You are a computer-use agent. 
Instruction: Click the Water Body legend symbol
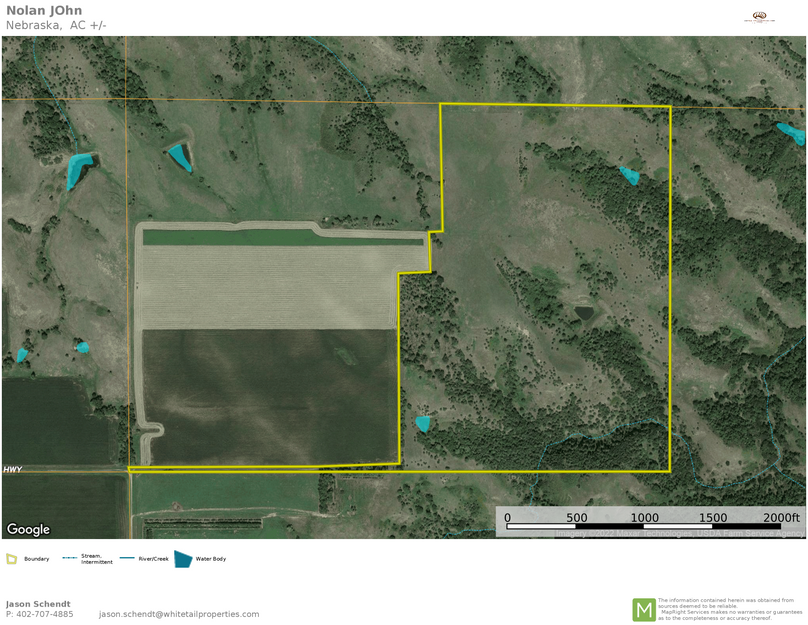tap(183, 559)
